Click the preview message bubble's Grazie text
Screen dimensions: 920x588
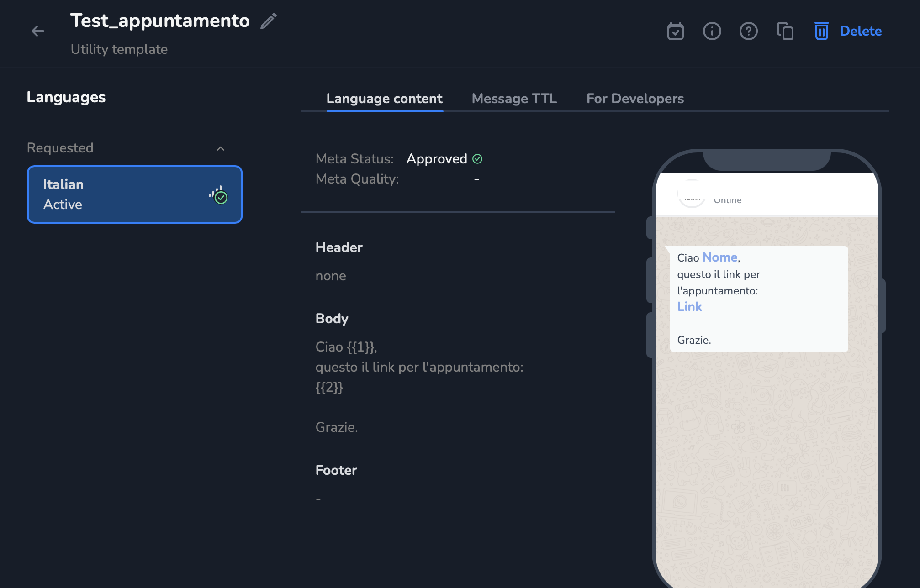click(x=694, y=340)
